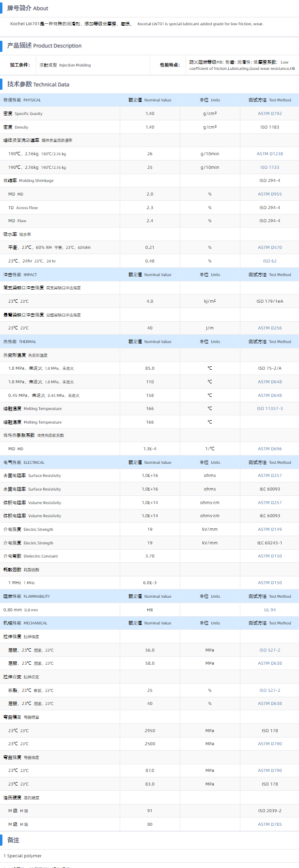
Task: Click the ASTM D1238 melt flow link
Action: (269, 154)
